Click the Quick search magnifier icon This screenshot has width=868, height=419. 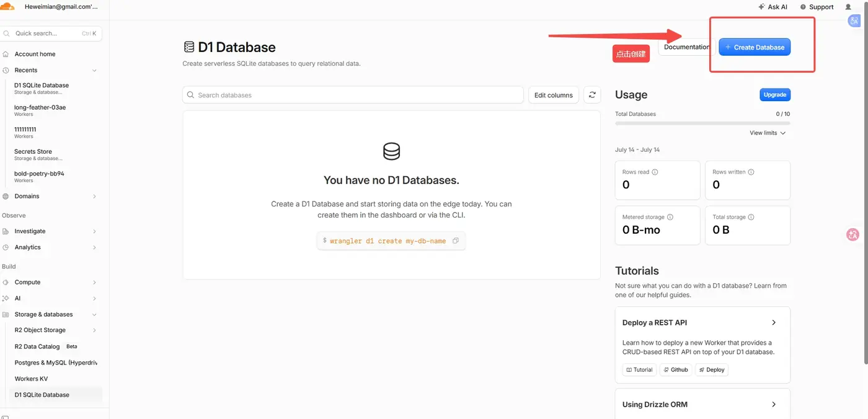tap(7, 33)
